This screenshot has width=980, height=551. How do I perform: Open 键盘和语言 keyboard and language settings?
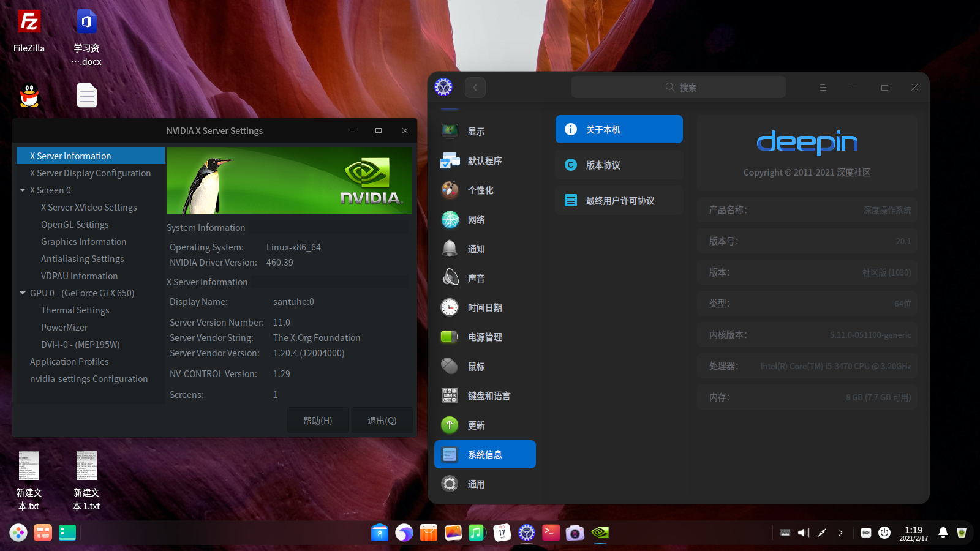click(x=485, y=395)
